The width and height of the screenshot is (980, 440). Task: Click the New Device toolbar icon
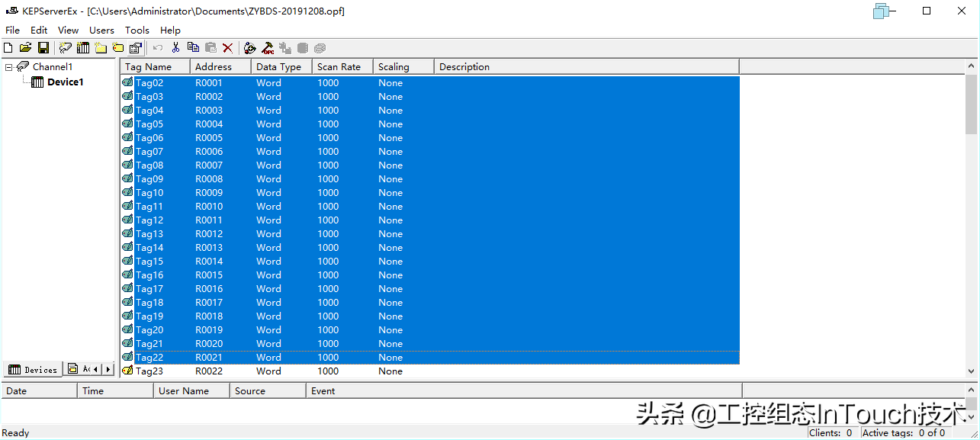point(83,48)
